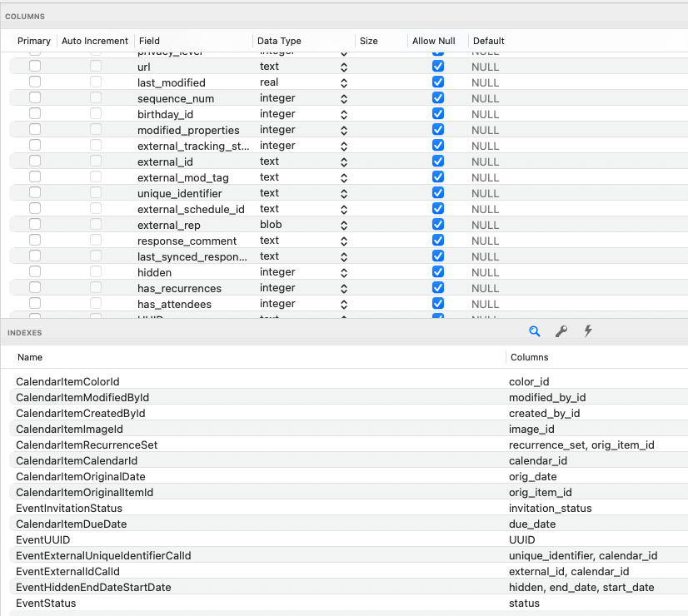
Task: Open data type selector for external_rep
Action: click(342, 225)
